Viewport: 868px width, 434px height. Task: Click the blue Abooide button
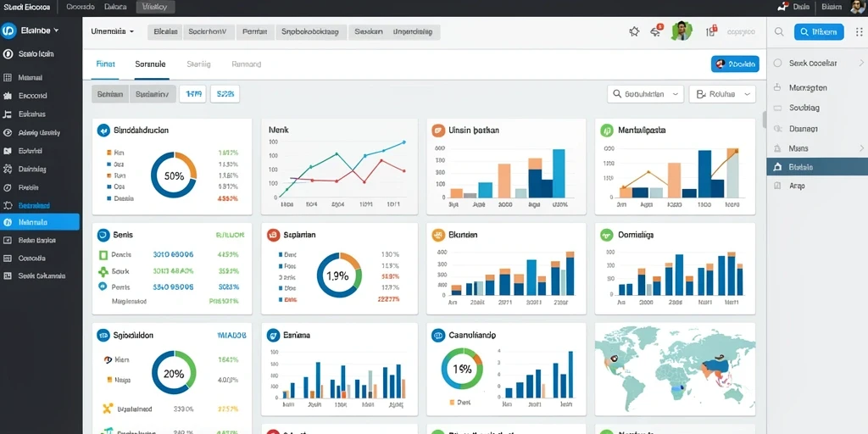tap(735, 64)
